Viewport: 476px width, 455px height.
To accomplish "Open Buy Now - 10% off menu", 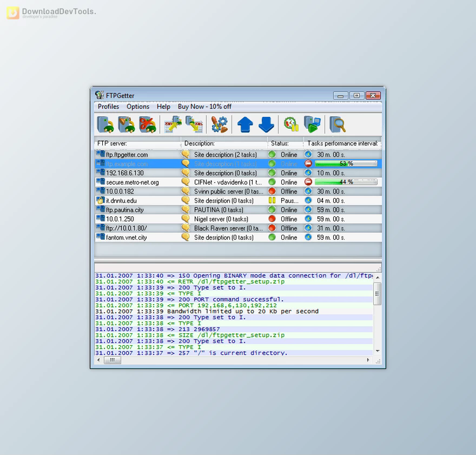I will tap(204, 107).
